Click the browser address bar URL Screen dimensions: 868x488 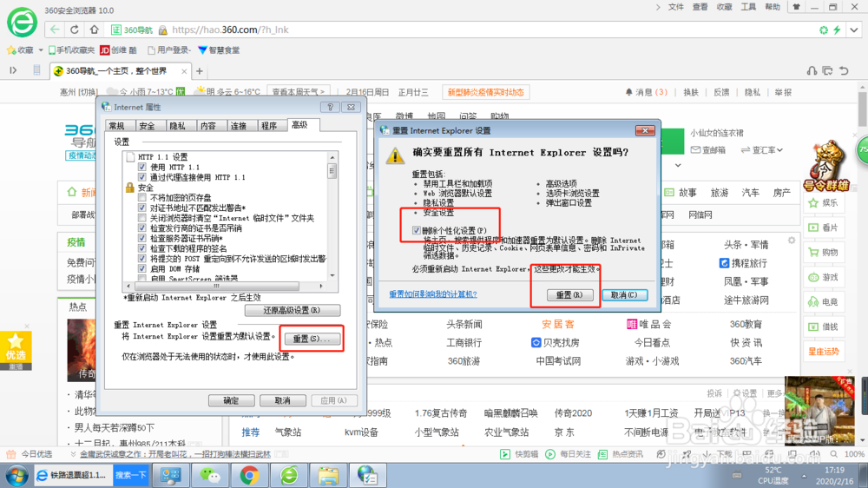(230, 30)
